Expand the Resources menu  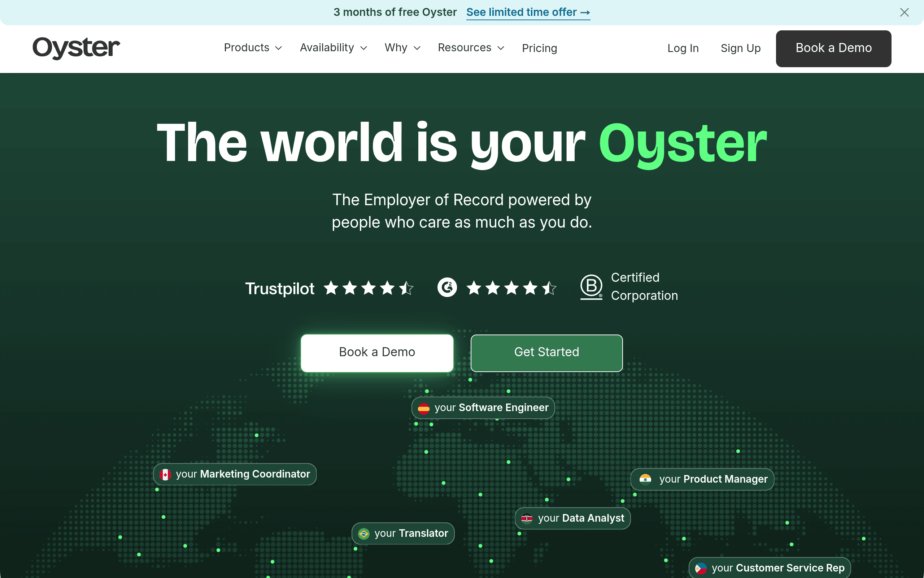tap(471, 48)
